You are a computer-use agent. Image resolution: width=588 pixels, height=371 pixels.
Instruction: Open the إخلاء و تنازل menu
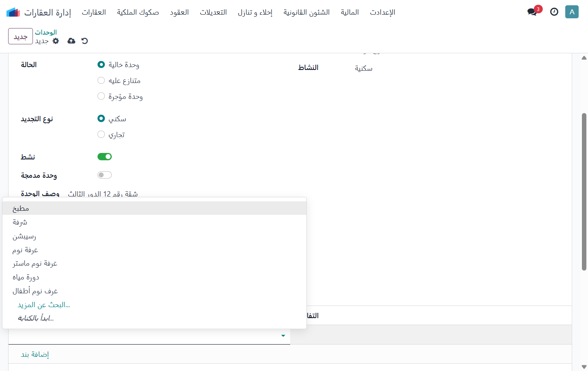(255, 12)
